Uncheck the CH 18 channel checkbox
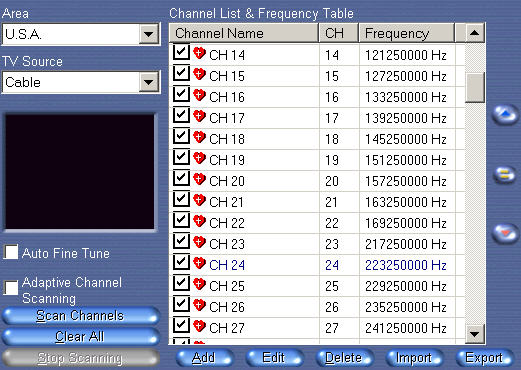Image resolution: width=521 pixels, height=370 pixels. (181, 136)
